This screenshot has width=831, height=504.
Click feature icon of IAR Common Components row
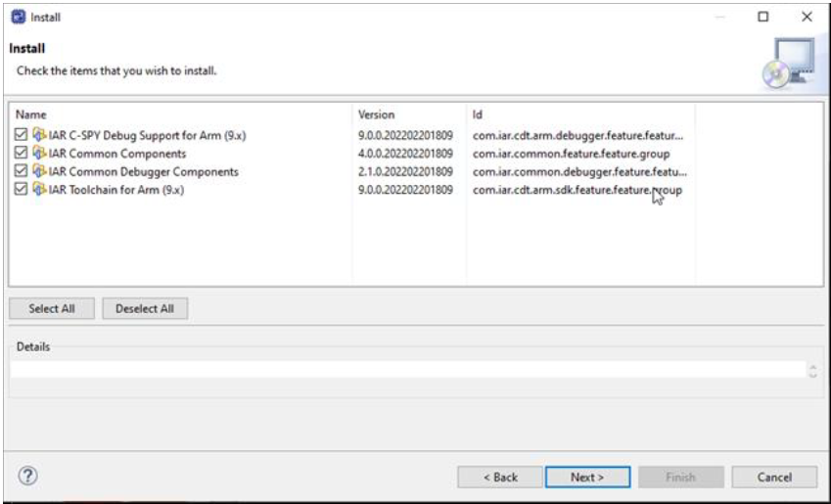[x=39, y=154]
